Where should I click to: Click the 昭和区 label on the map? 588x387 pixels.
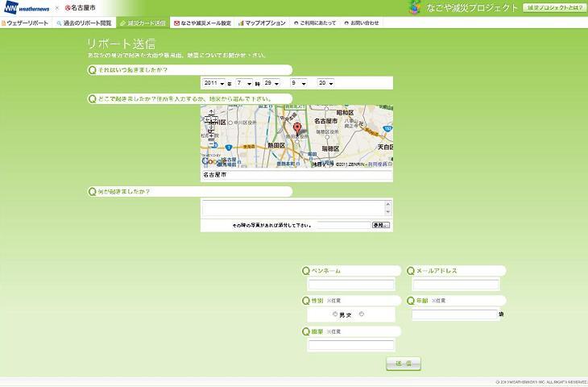pos(345,113)
